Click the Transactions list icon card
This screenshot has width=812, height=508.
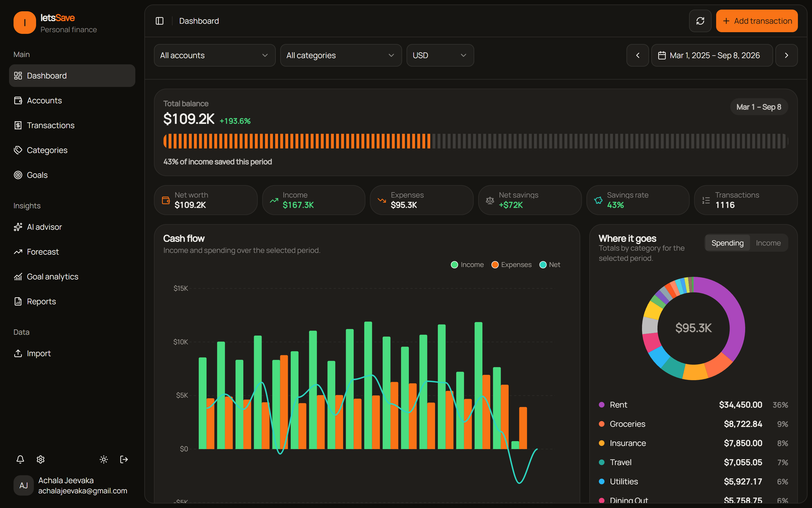[746, 200]
